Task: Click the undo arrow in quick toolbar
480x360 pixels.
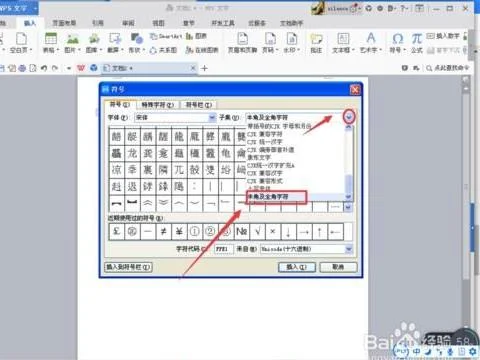Action: (x=44, y=68)
